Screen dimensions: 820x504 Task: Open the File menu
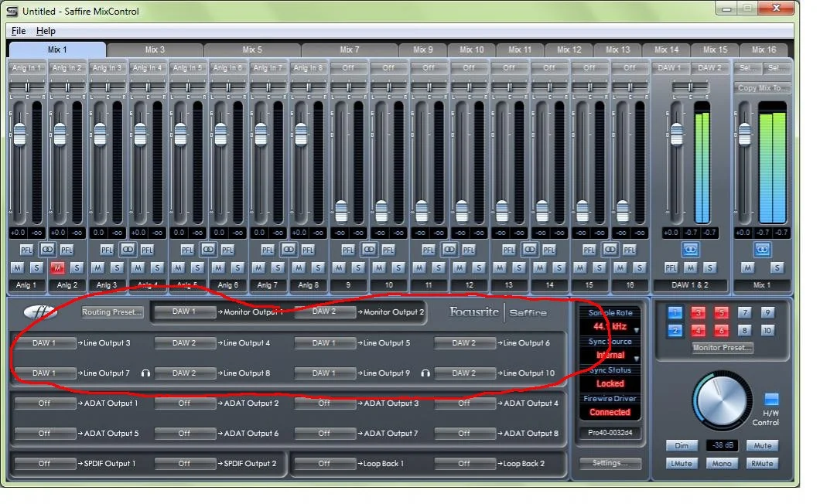point(19,31)
